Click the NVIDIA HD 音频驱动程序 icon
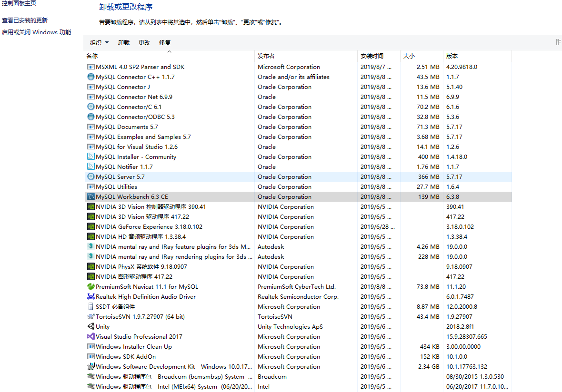The height and width of the screenshot is (392, 562). pos(90,236)
